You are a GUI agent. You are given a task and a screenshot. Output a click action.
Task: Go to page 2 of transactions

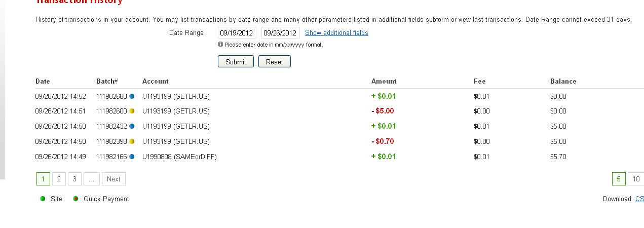coord(59,179)
